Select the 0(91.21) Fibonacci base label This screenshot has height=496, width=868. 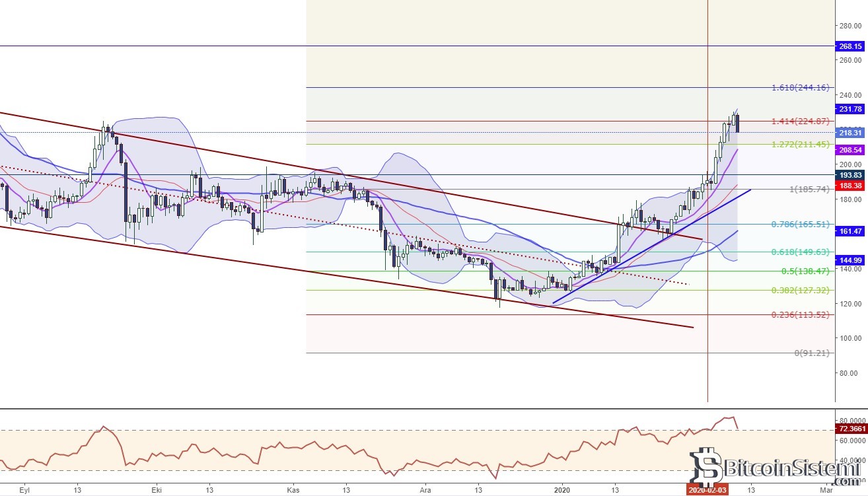click(x=812, y=353)
